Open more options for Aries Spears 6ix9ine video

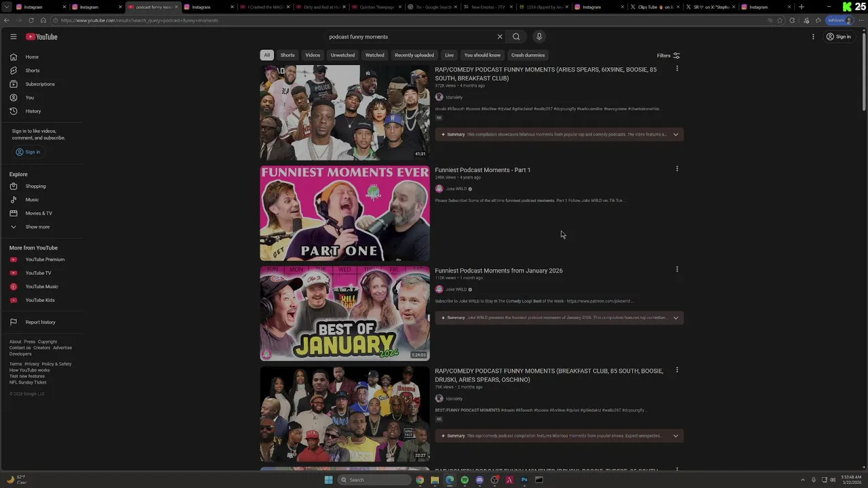tap(677, 68)
